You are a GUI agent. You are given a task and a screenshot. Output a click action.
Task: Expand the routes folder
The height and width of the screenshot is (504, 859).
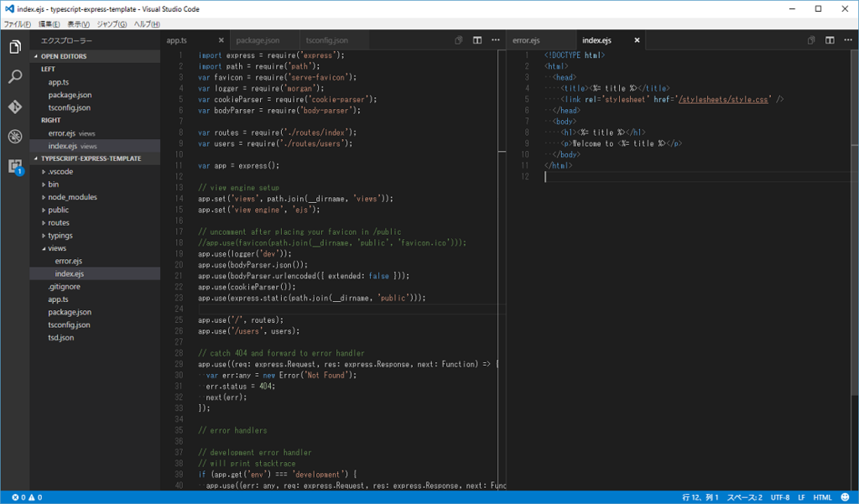[95, 222]
